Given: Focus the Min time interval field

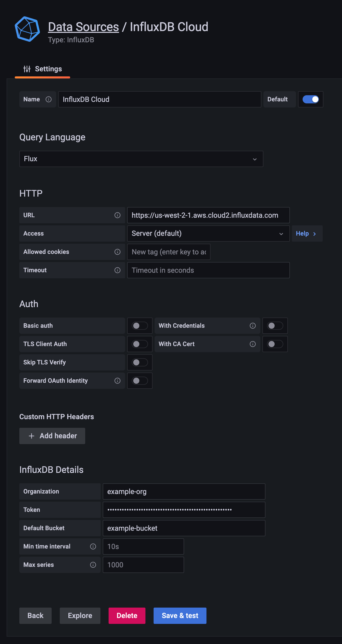Looking at the screenshot, I should point(143,546).
